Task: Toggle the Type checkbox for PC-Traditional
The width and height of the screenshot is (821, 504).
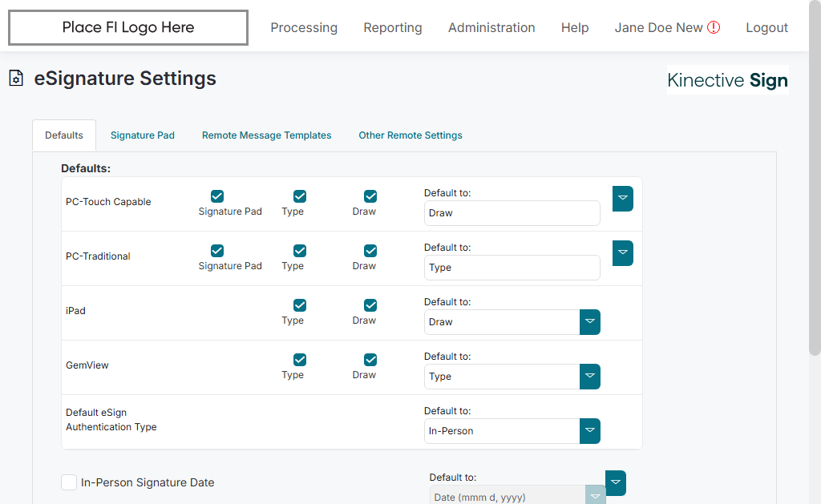Action: tap(300, 251)
